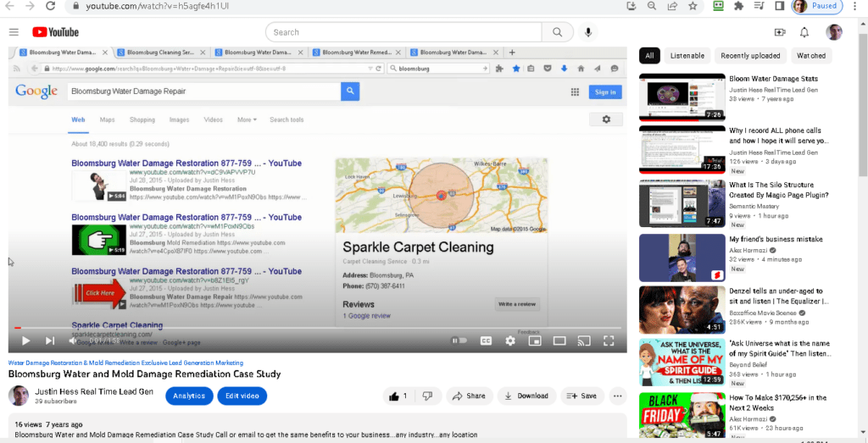
Task: Open Chrome side panel icon
Action: (x=779, y=6)
